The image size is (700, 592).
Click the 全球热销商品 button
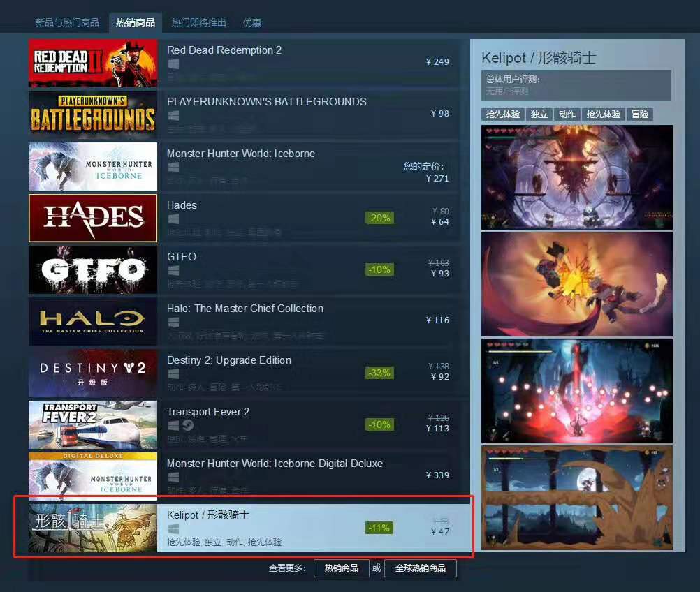click(420, 568)
